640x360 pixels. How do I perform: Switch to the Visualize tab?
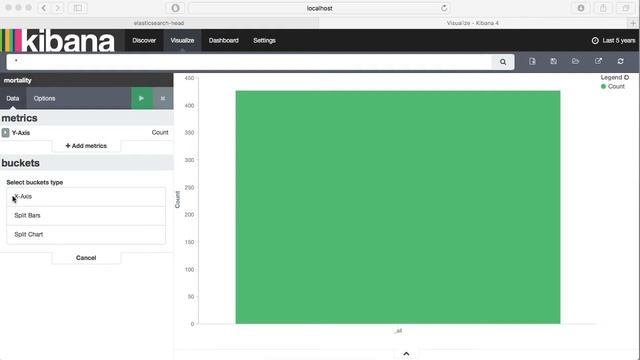[x=182, y=40]
